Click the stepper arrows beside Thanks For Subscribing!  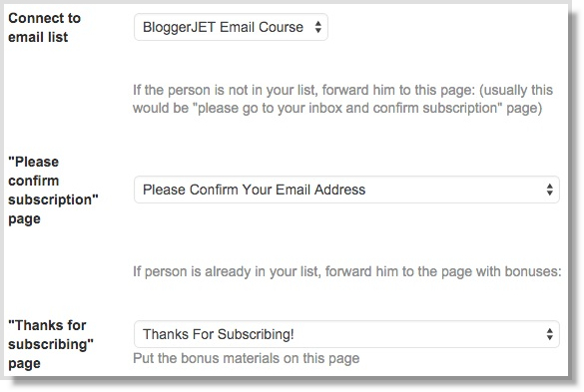pyautogui.click(x=549, y=334)
